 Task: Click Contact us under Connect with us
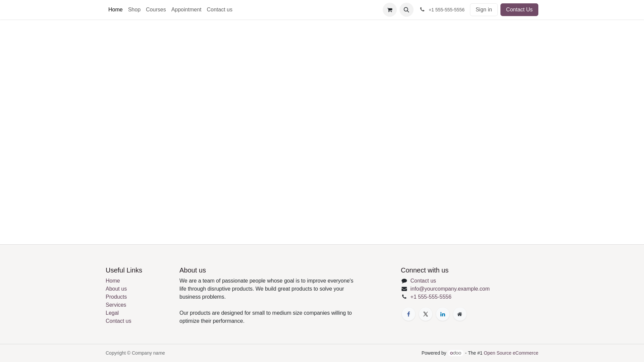[423, 281]
